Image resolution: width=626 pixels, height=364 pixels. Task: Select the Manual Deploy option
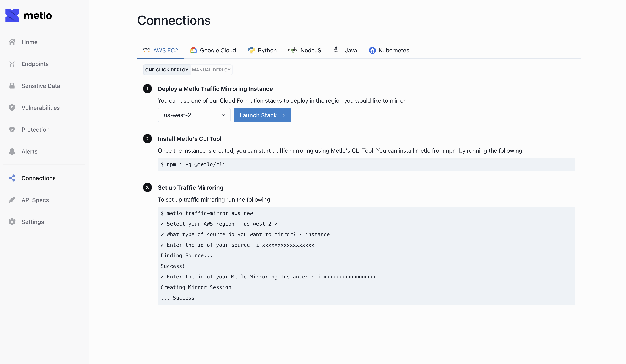[211, 70]
